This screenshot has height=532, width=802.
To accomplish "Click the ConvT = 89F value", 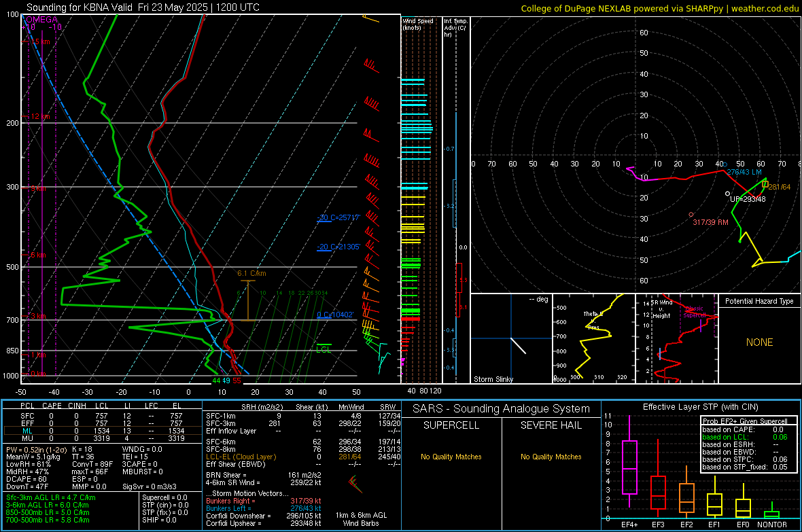I will point(92,464).
